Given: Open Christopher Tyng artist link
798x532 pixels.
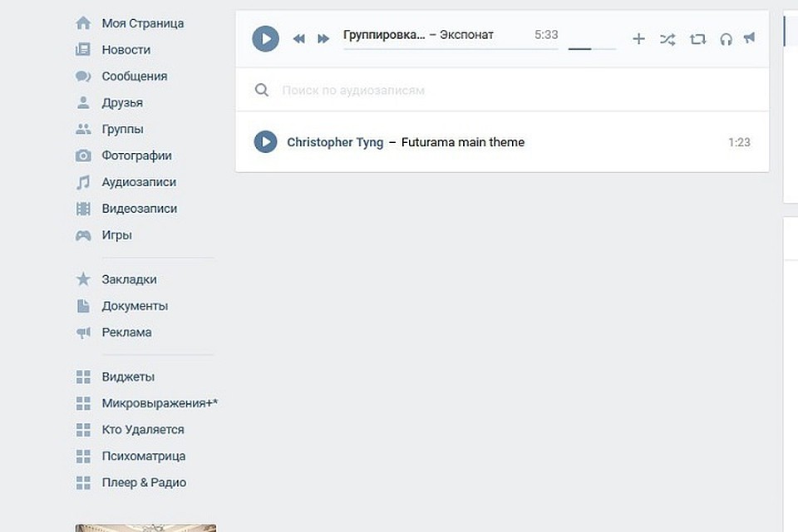Looking at the screenshot, I should (335, 142).
